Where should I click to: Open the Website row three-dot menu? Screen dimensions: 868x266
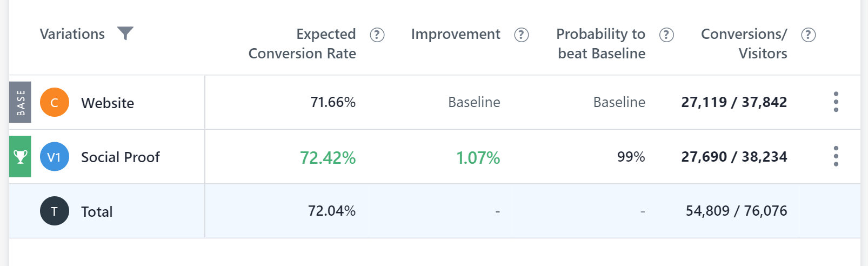pos(836,102)
